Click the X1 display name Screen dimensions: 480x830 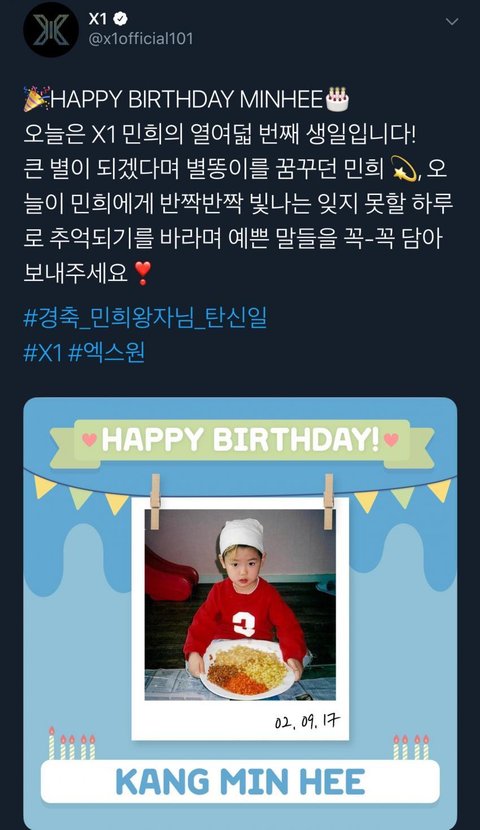pyautogui.click(x=98, y=19)
